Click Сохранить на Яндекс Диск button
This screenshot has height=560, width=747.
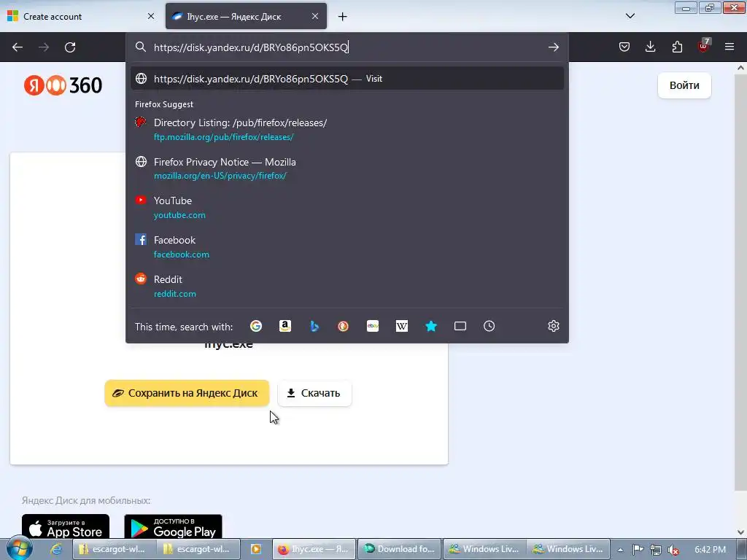187,393
